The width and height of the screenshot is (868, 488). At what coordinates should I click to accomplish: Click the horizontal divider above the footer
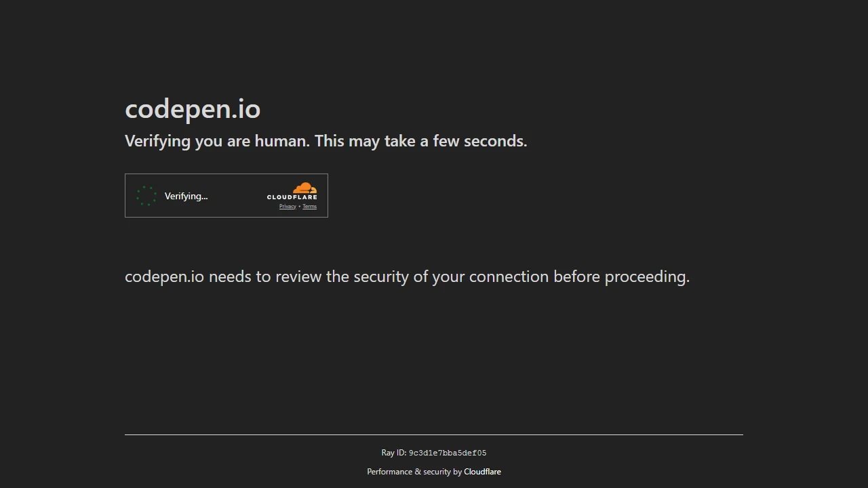point(434,434)
